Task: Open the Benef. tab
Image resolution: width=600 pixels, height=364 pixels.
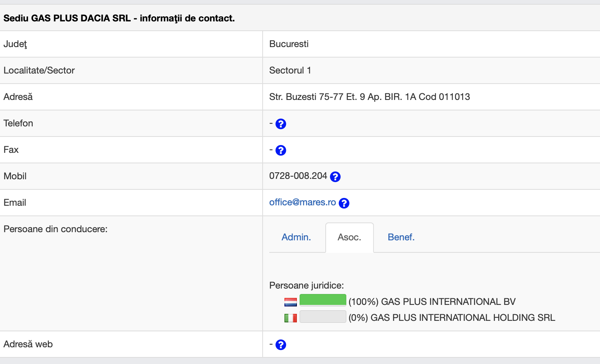Action: (x=401, y=237)
